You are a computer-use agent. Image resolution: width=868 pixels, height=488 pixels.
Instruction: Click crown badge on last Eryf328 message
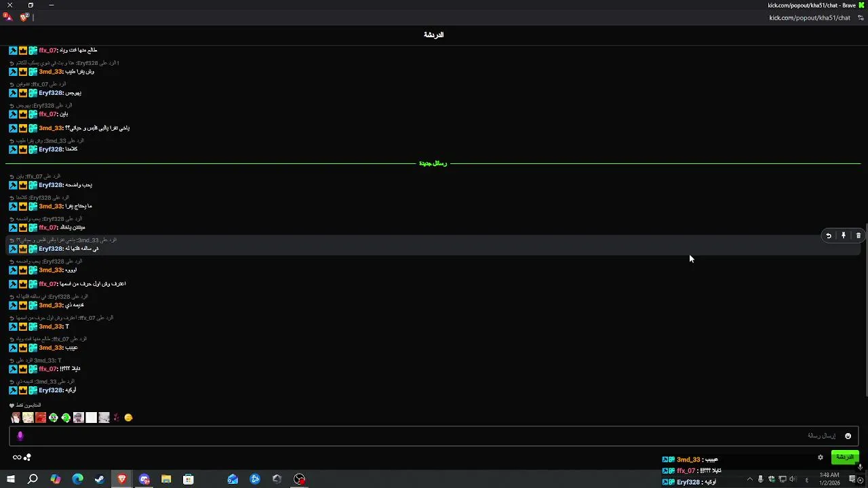(23, 390)
